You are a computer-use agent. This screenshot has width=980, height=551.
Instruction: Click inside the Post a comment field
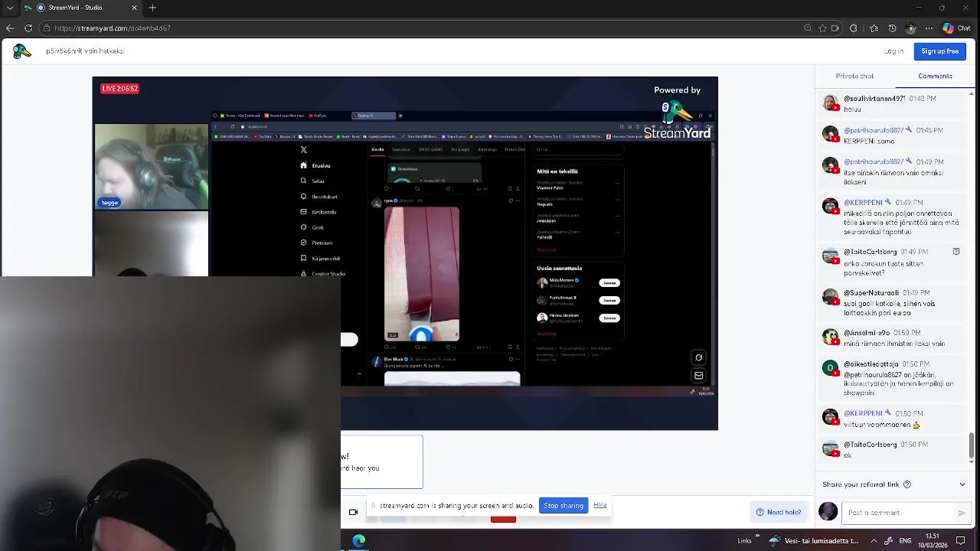[900, 513]
